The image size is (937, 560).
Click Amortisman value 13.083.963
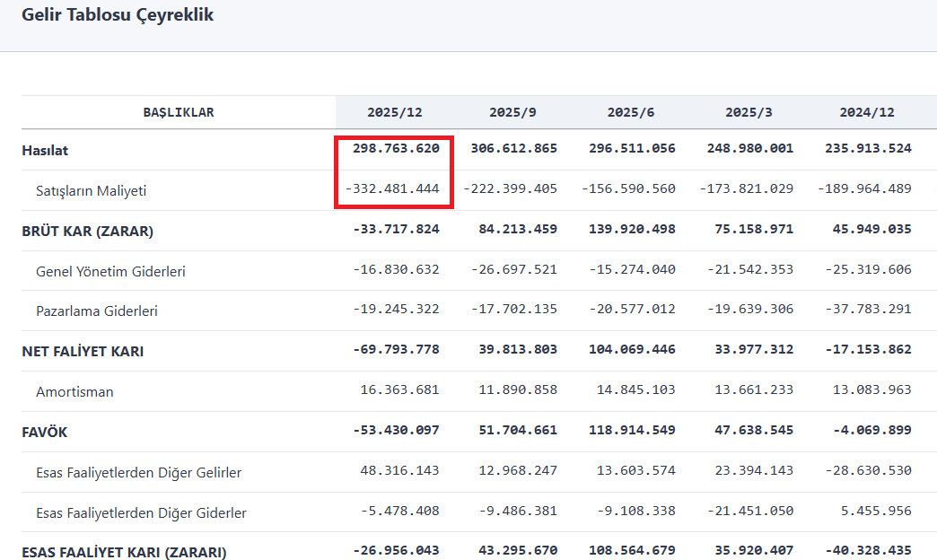(871, 389)
